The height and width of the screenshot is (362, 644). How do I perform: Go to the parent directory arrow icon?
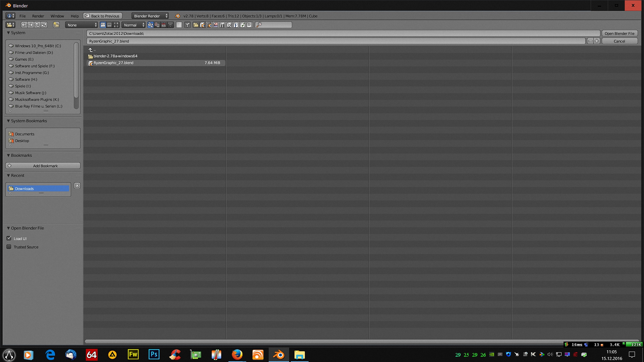pos(37,25)
